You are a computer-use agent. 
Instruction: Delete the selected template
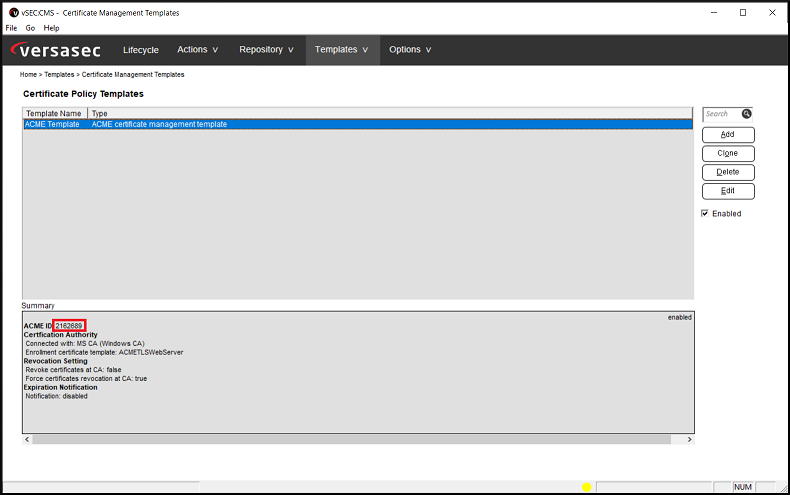(x=728, y=172)
